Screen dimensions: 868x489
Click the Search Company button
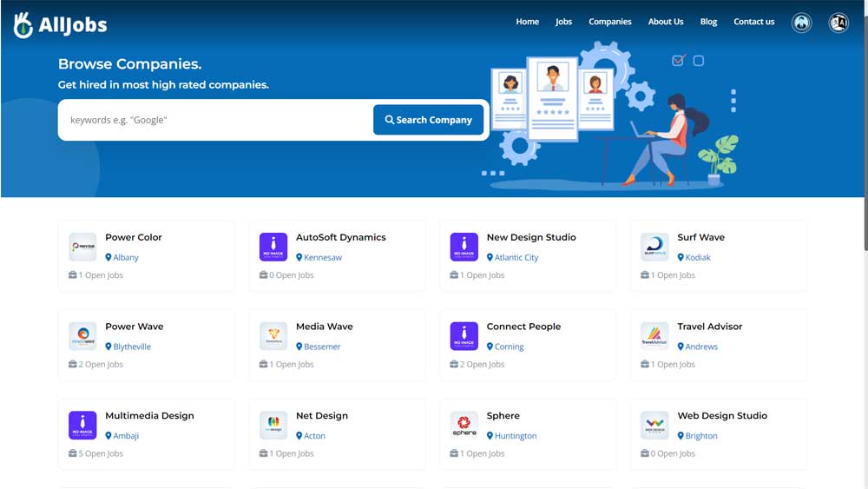[x=429, y=120]
